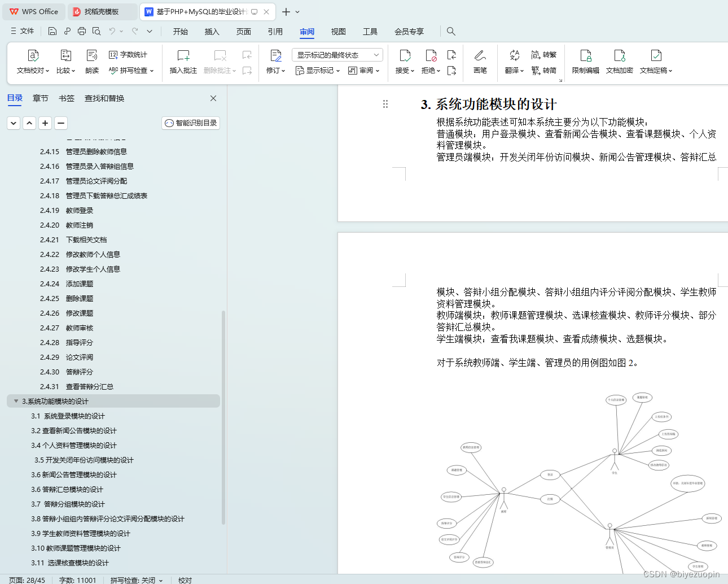Jump to 3.7 答辩分组模块的设计
The image size is (728, 584).
68,504
